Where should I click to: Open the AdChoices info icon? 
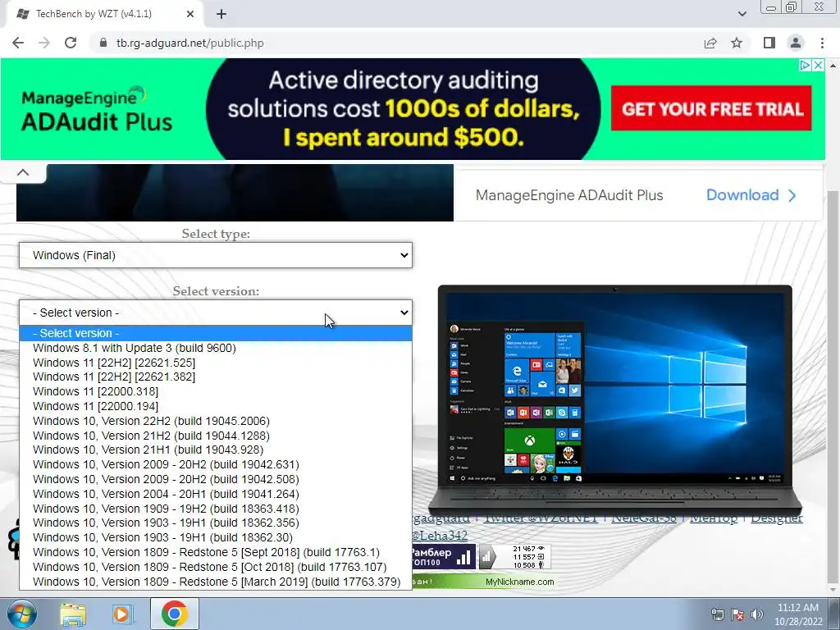[805, 65]
